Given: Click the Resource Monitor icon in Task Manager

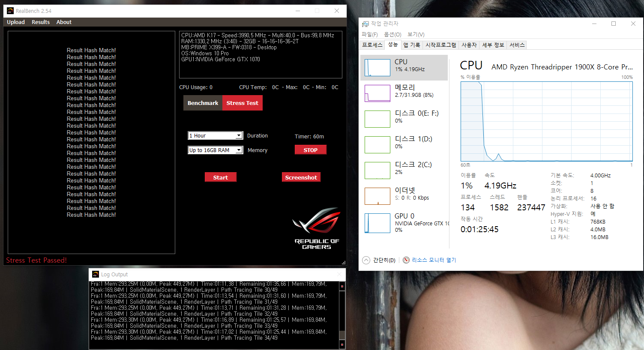Looking at the screenshot, I should coord(406,260).
